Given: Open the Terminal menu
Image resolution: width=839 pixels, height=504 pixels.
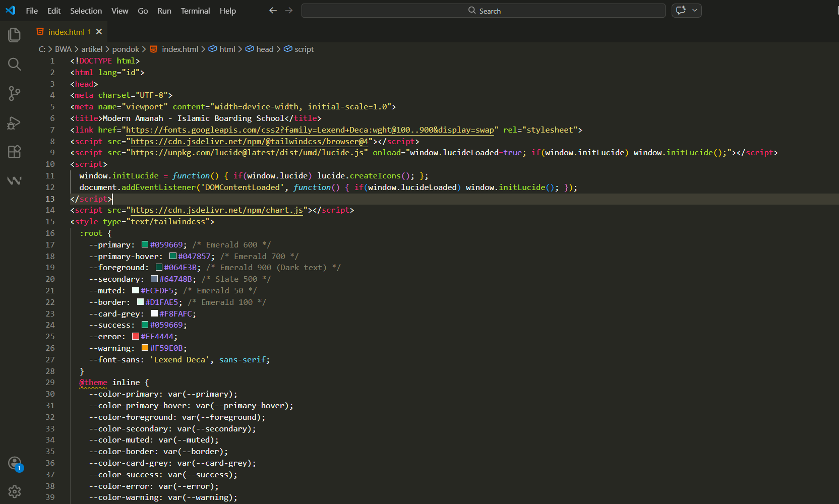Looking at the screenshot, I should tap(195, 11).
